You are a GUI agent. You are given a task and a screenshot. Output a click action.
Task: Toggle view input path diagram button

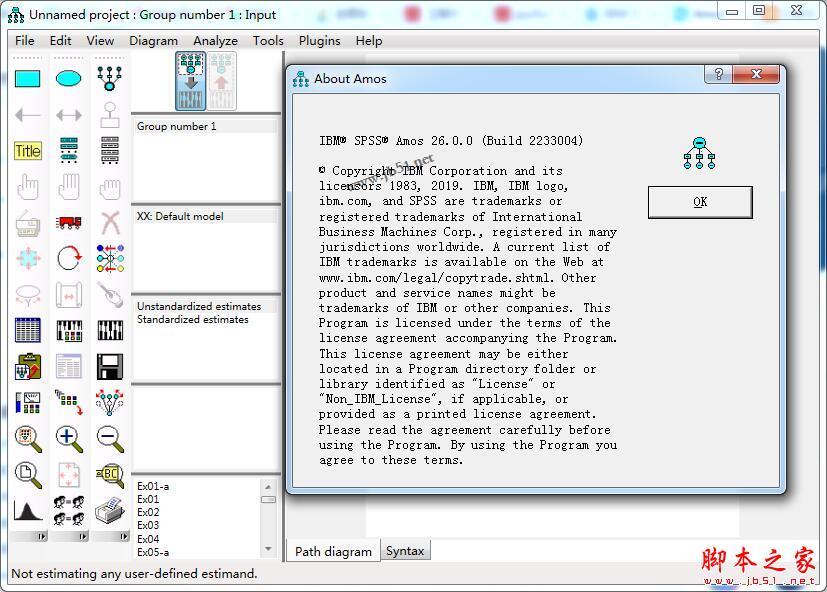coord(190,81)
